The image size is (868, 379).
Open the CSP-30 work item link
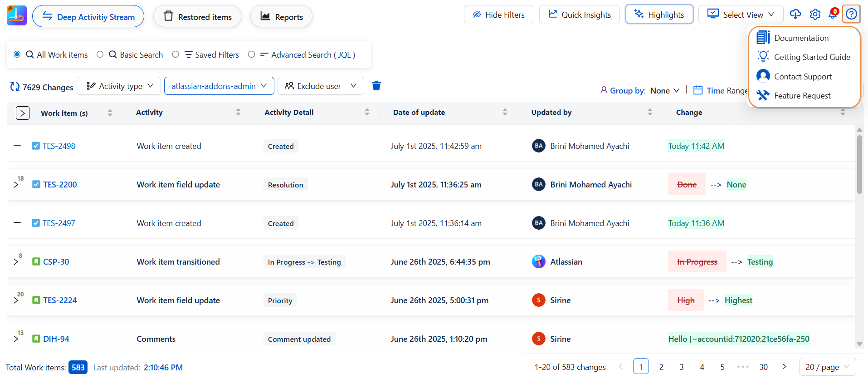tap(56, 262)
